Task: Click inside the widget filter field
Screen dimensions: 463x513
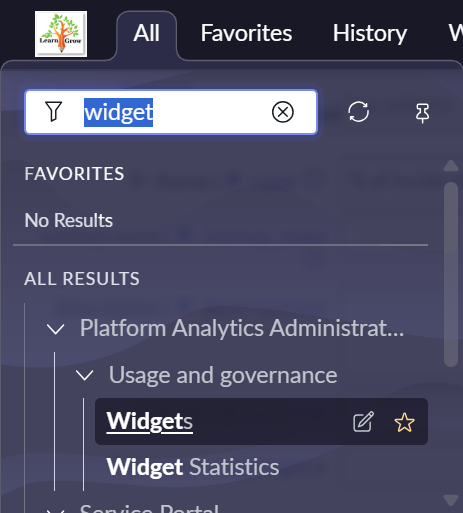Action: pyautogui.click(x=171, y=112)
